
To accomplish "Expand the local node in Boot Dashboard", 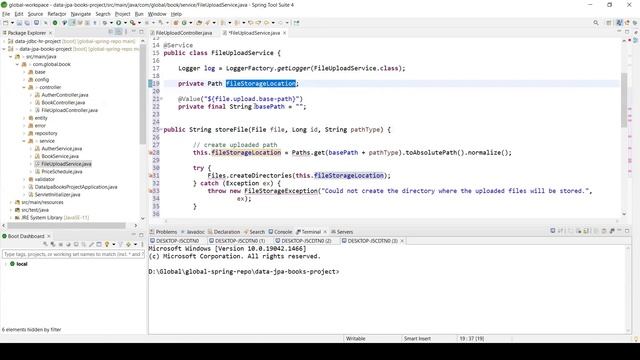I will point(5,264).
